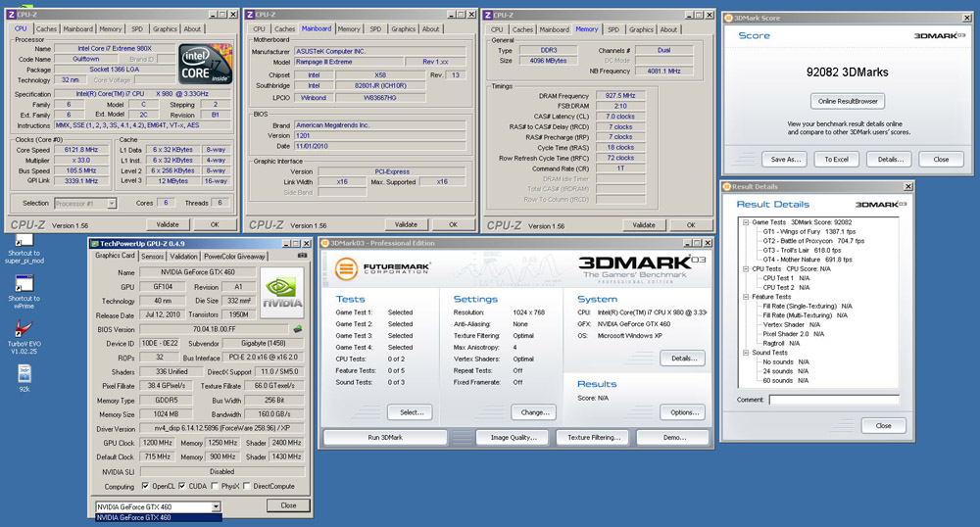Click the Save As... button
Screen dimensions: 980x527
pos(785,160)
